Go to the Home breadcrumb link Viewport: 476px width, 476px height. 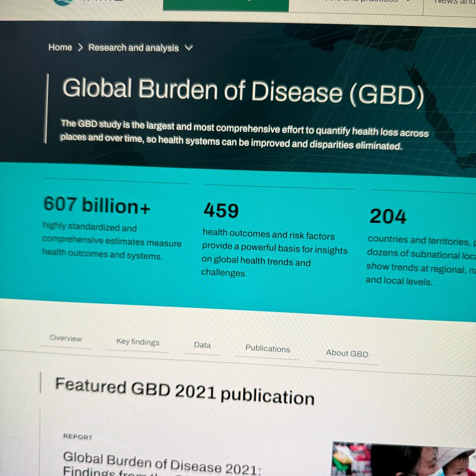[x=60, y=48]
